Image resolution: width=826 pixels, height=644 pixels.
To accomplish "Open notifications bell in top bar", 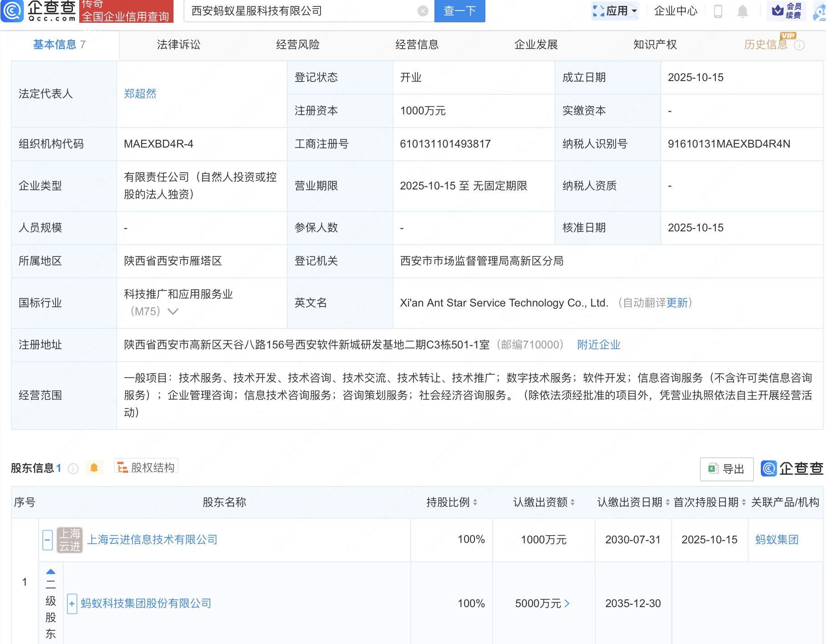I will (742, 11).
